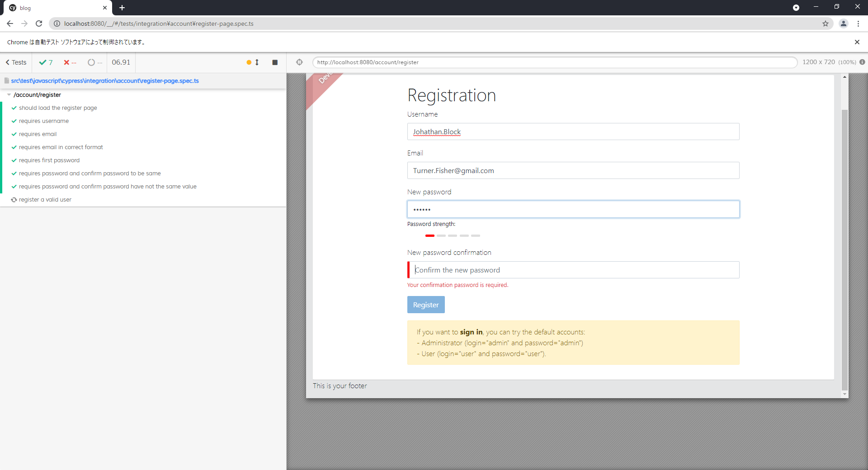The height and width of the screenshot is (470, 868).
Task: Click the browser back arrow
Action: point(10,23)
